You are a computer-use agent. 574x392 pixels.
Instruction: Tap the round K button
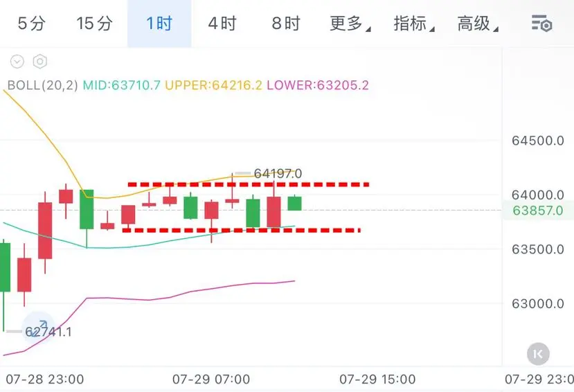click(538, 354)
